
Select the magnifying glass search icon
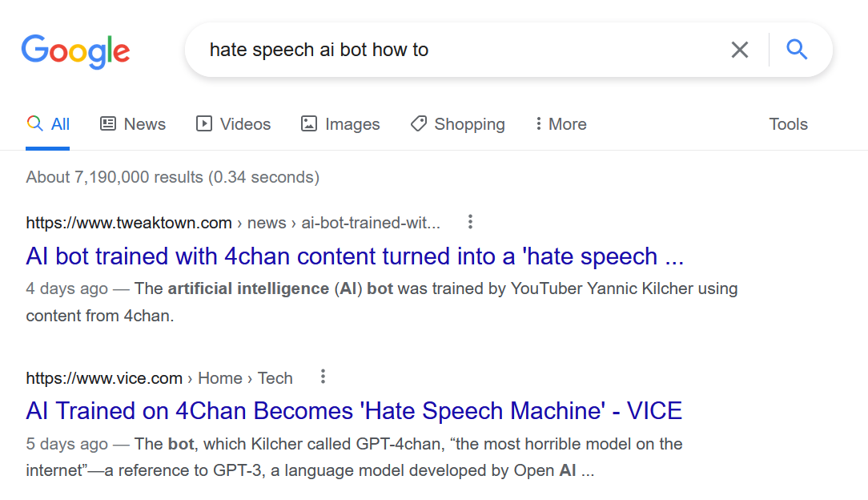coord(797,49)
